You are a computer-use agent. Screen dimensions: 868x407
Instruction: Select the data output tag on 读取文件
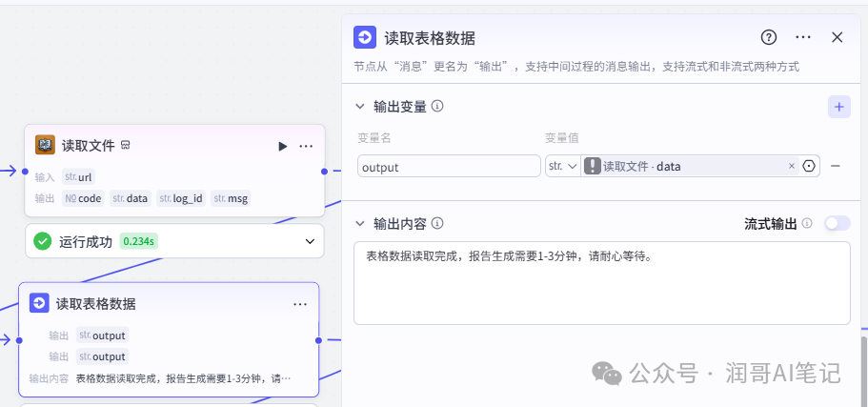tap(131, 198)
